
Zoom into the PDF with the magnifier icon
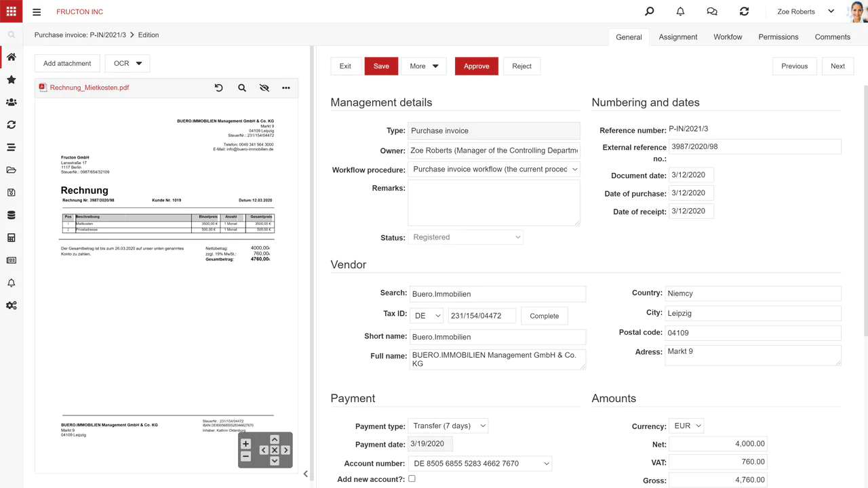point(242,87)
